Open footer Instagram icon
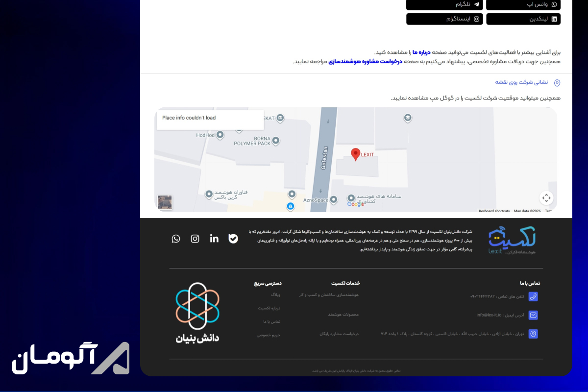Viewport: 588px width, 392px height. click(195, 239)
